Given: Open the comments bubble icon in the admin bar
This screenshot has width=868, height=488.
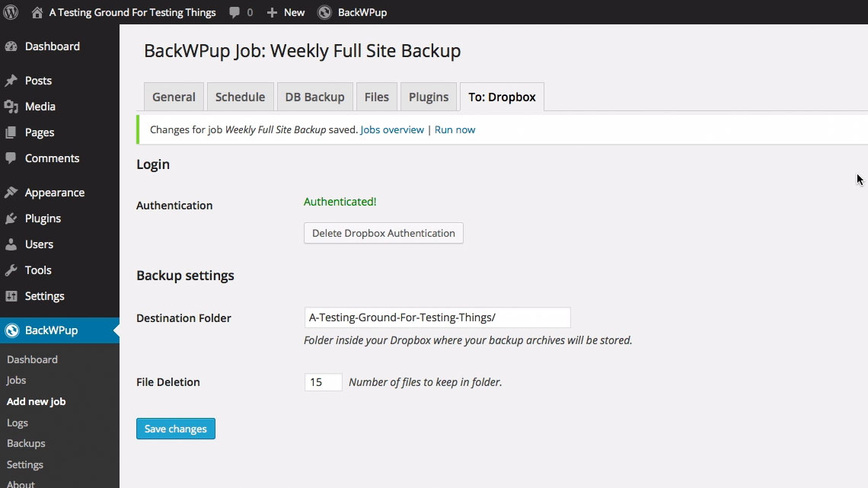Looking at the screenshot, I should pos(235,12).
